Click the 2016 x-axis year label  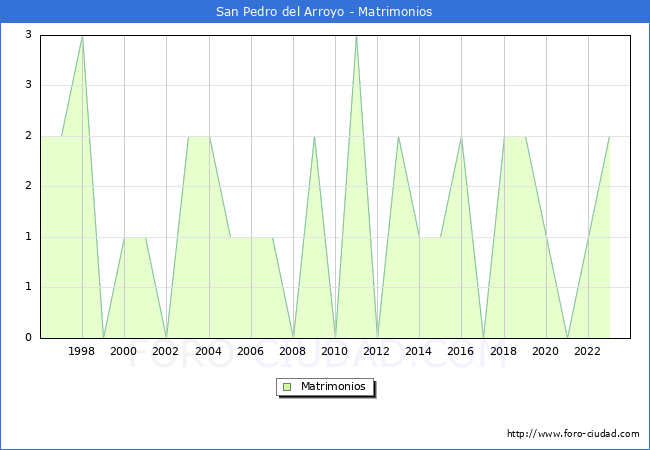461,351
